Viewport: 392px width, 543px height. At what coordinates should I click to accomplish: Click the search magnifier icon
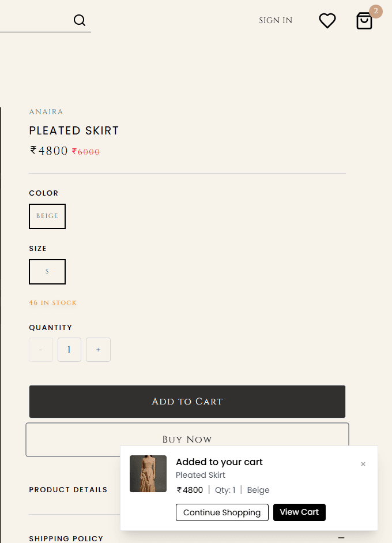click(x=80, y=21)
